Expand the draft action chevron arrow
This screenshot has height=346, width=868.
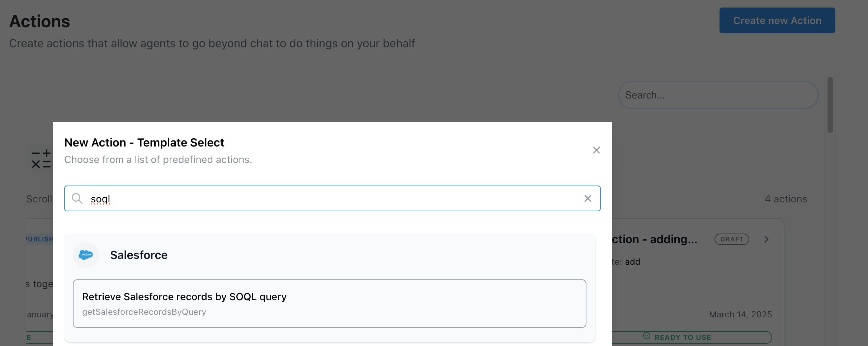tap(766, 239)
